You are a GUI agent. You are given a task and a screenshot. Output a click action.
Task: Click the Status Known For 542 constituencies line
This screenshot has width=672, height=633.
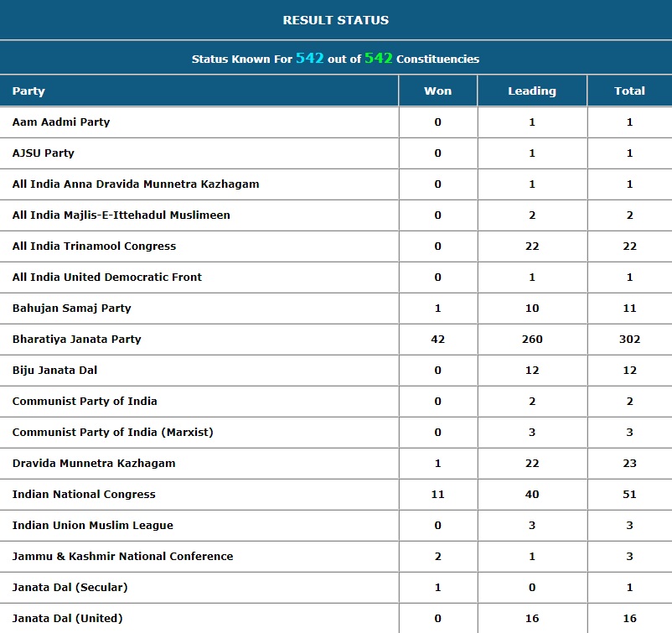(x=335, y=59)
